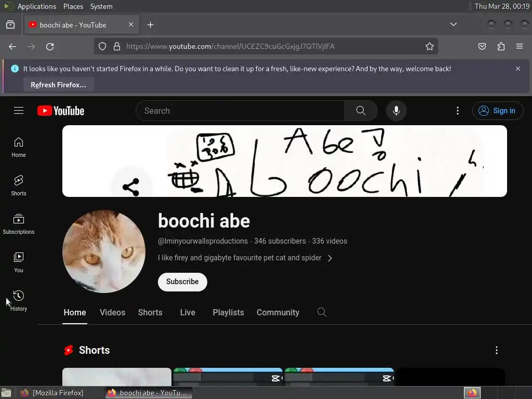Open the System menu

click(x=101, y=6)
